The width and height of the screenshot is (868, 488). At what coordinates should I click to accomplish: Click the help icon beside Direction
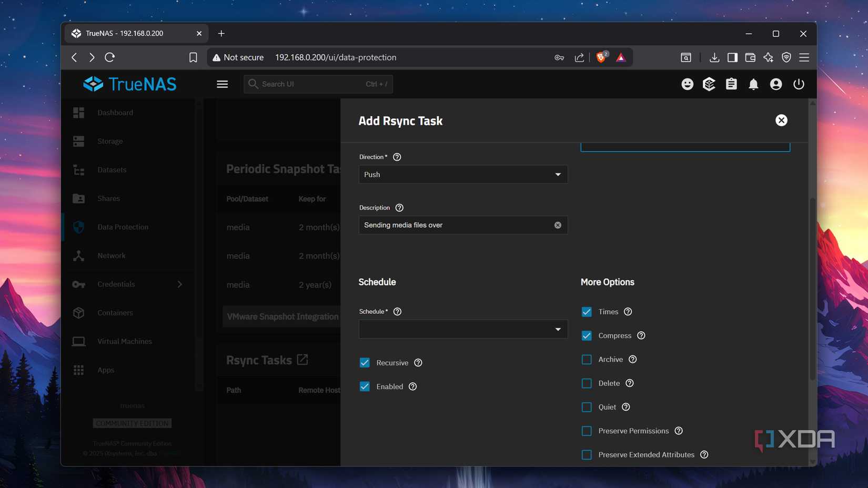397,157
